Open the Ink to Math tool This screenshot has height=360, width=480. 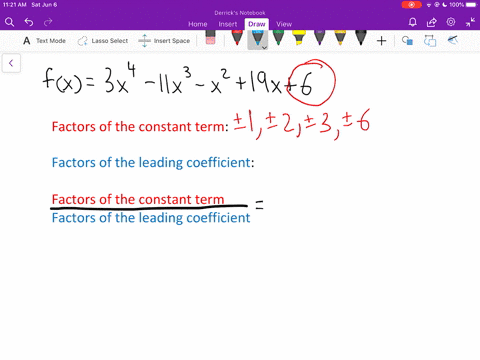(453, 40)
